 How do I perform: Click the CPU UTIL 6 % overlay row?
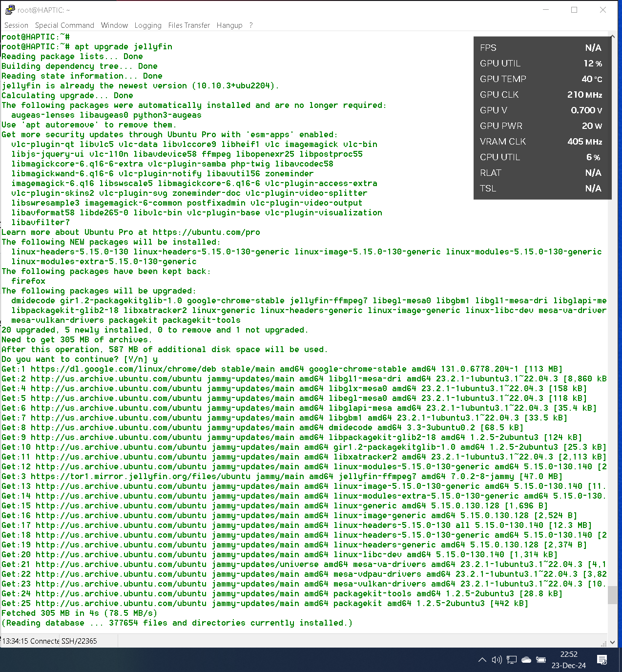click(541, 157)
